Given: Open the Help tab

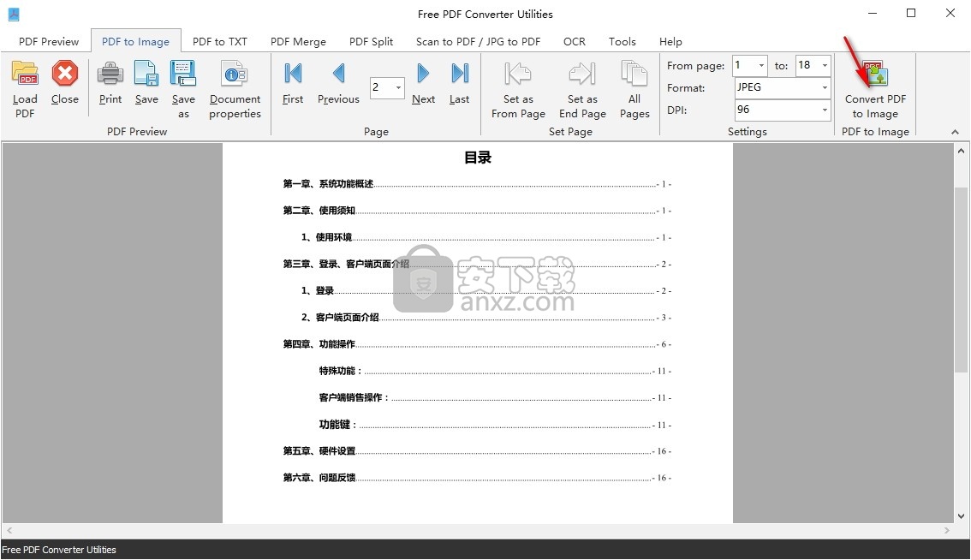Looking at the screenshot, I should click(670, 41).
